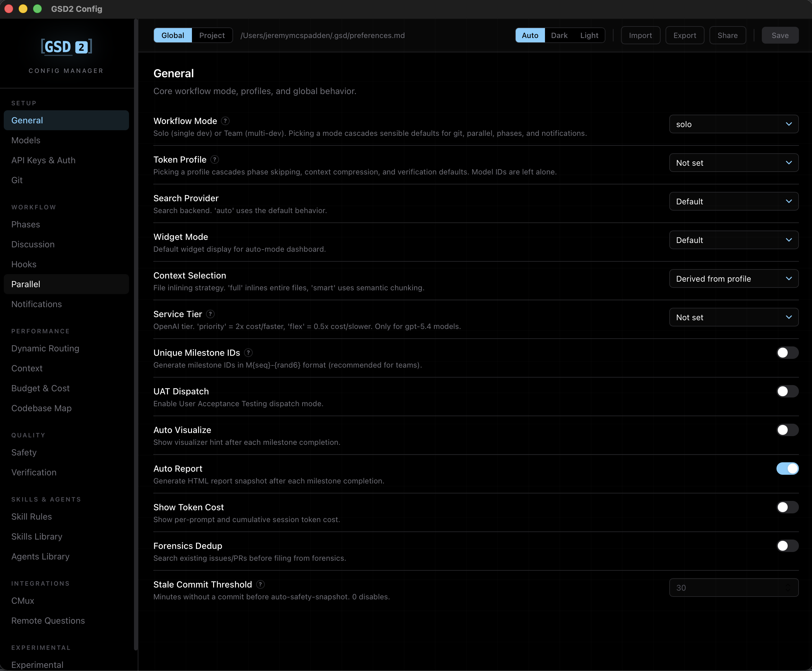Open the Codebase Map settings section
This screenshot has width=812, height=671.
[x=41, y=408]
